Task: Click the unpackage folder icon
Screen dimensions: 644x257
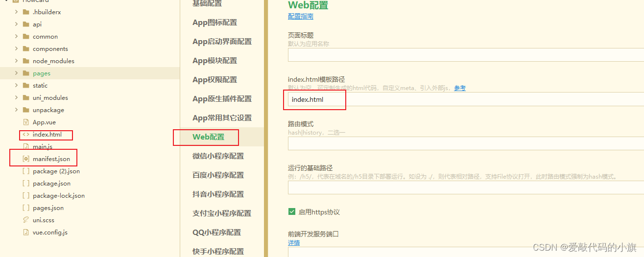Action: point(26,110)
